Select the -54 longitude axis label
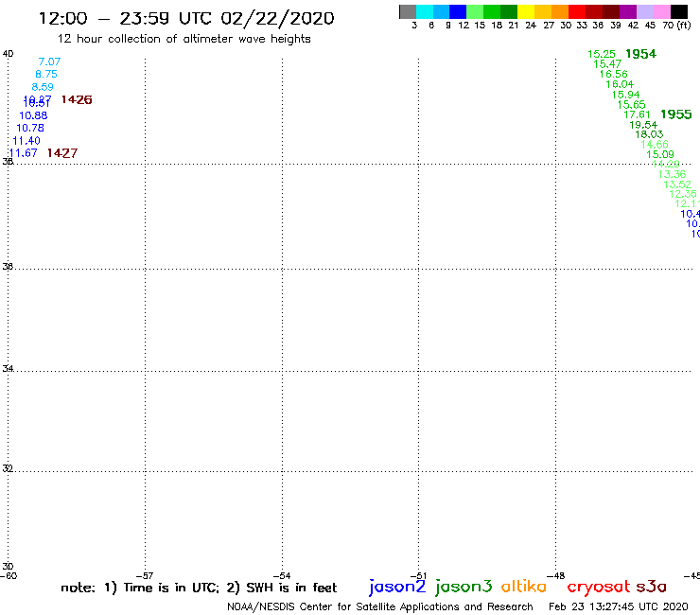 pyautogui.click(x=282, y=575)
